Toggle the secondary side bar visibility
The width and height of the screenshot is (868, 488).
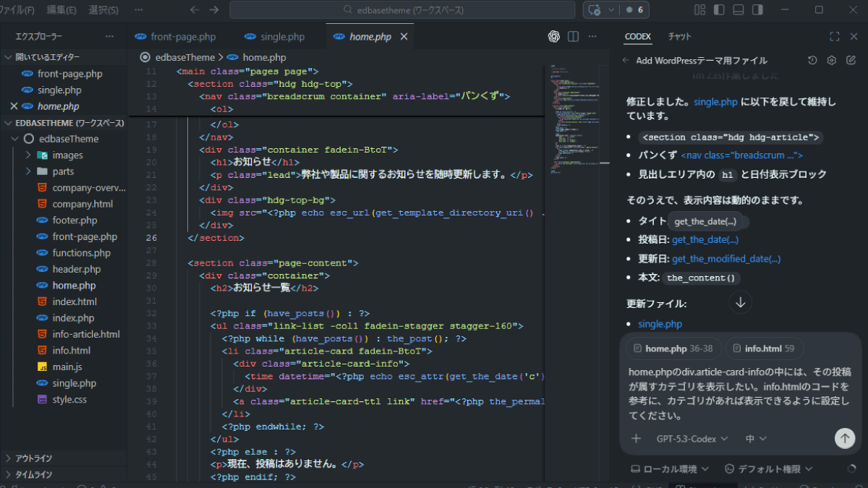[x=757, y=10]
